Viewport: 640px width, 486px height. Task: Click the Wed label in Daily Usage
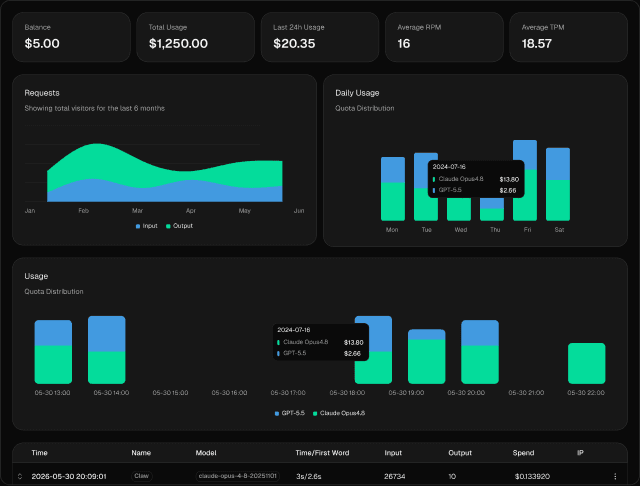click(x=461, y=230)
